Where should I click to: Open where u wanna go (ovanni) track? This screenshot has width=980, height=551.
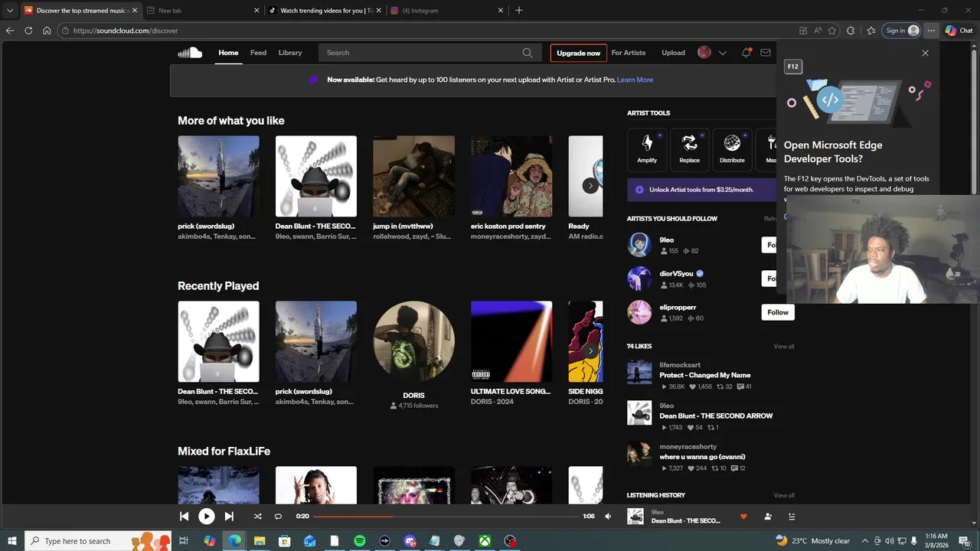point(702,457)
